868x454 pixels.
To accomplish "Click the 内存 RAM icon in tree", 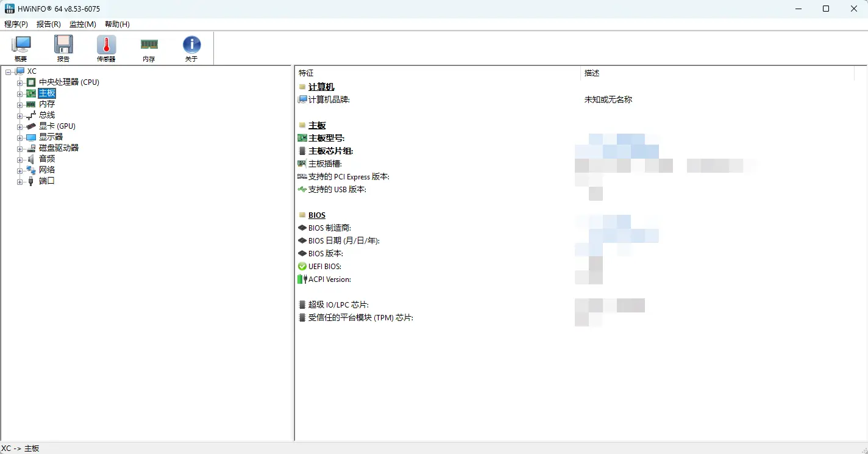I will [31, 104].
